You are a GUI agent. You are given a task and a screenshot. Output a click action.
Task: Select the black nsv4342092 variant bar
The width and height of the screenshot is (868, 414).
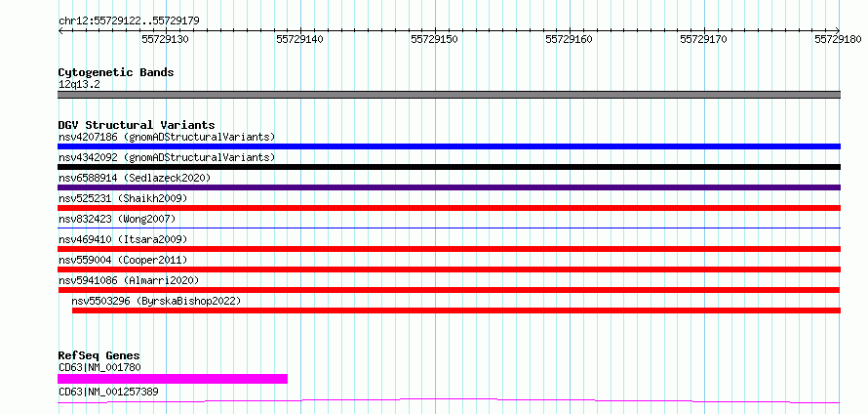[x=449, y=167]
